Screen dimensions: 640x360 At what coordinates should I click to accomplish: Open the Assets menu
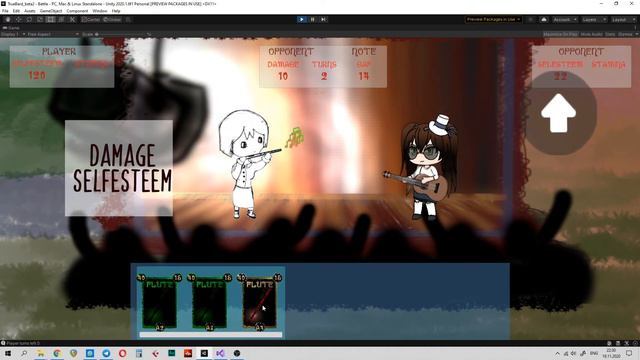click(x=30, y=11)
